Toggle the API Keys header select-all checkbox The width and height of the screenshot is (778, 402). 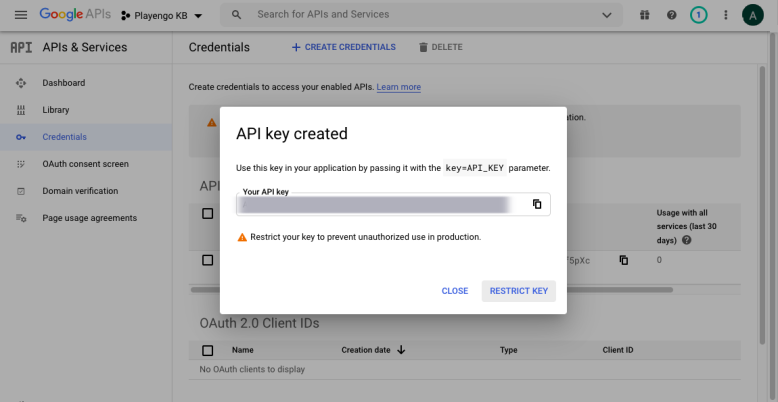[x=207, y=214]
